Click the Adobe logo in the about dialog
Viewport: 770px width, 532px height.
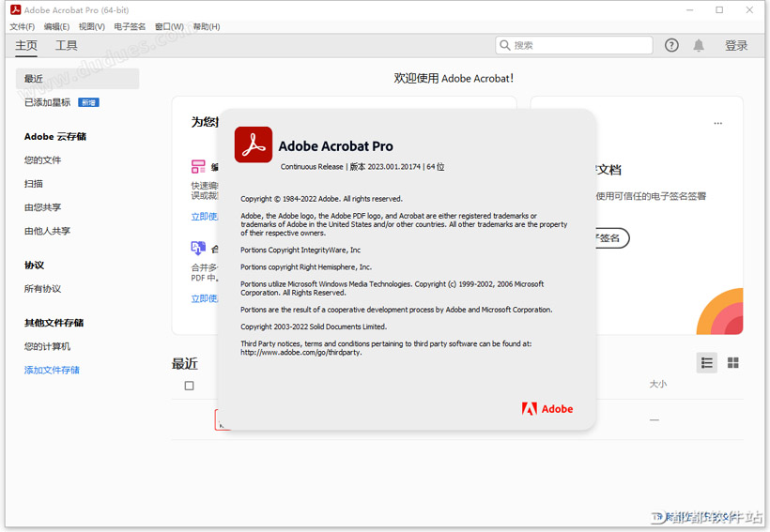point(547,409)
